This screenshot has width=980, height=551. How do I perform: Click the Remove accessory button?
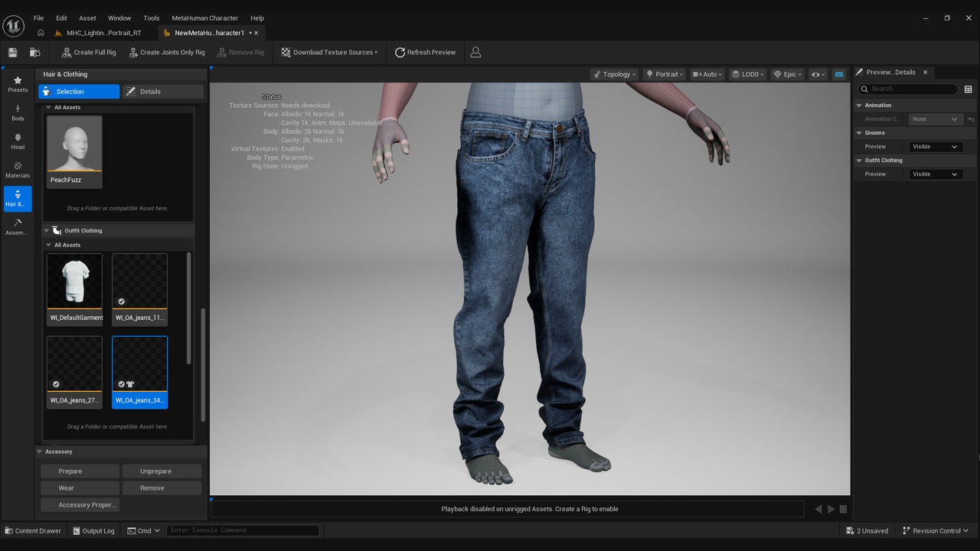162,487
